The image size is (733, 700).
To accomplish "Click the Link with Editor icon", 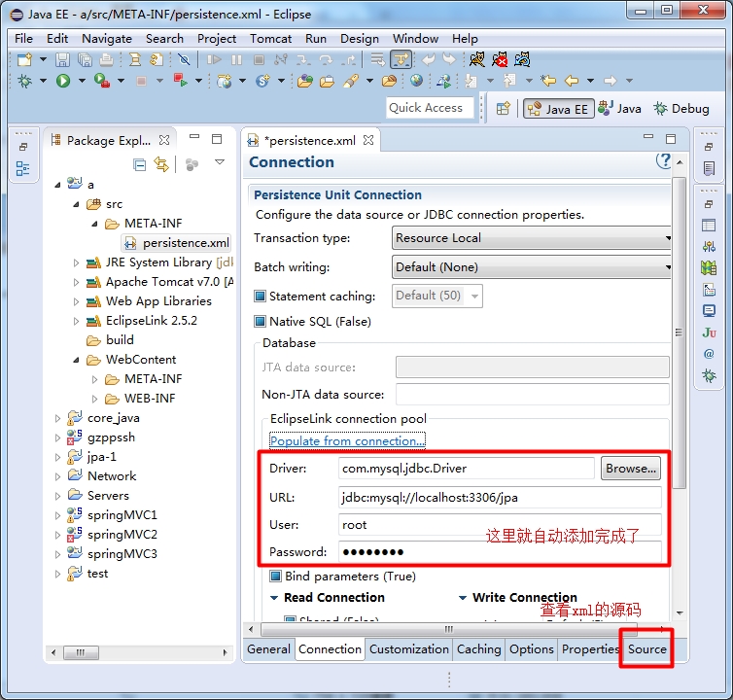I will pos(161,164).
